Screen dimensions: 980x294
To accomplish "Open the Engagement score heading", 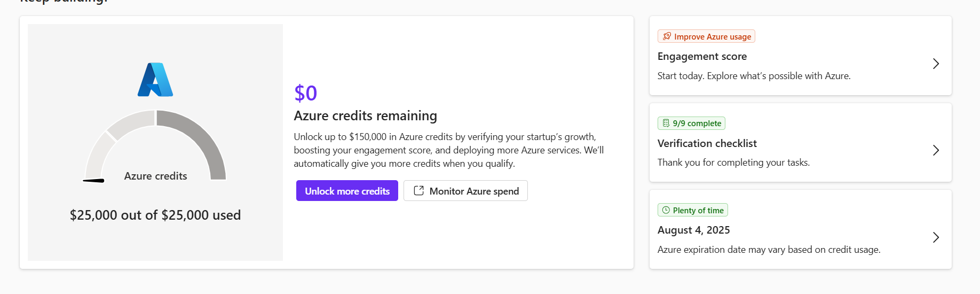I will (702, 56).
